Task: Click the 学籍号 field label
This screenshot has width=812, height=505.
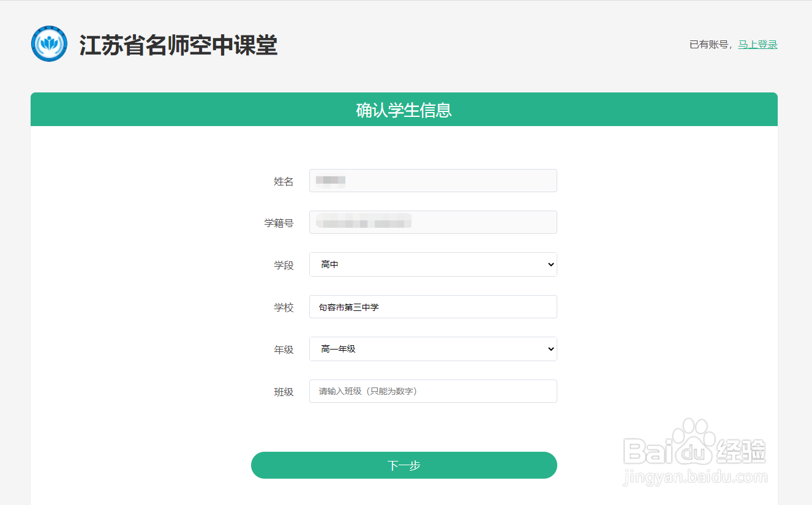Action: [x=279, y=223]
